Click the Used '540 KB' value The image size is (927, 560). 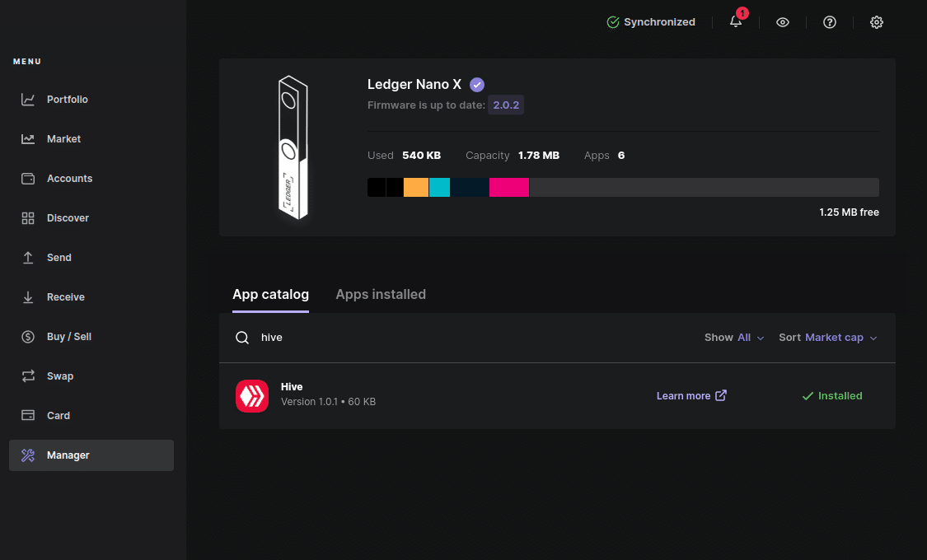[422, 156]
